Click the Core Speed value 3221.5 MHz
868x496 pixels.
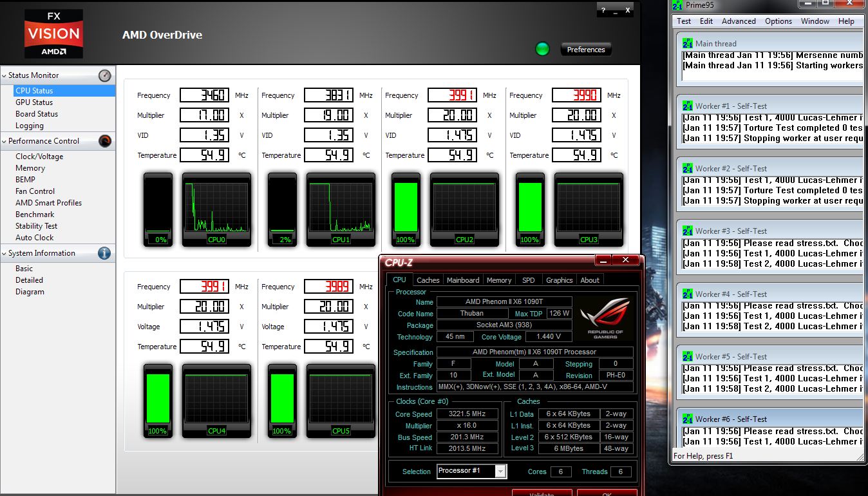click(467, 414)
